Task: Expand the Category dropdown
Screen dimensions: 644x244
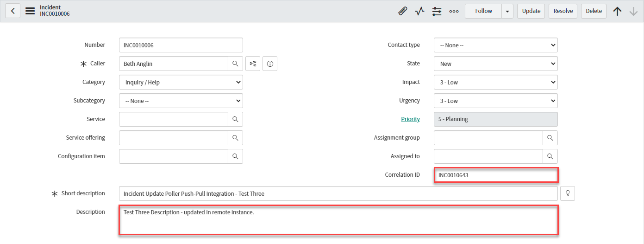Action: (181, 82)
